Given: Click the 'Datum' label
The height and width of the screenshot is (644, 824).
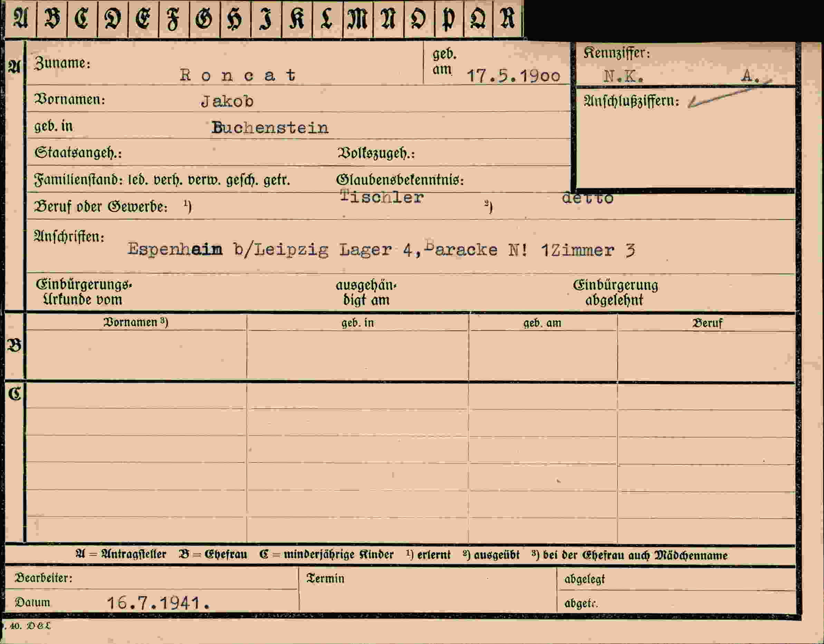Looking at the screenshot, I should (32, 602).
